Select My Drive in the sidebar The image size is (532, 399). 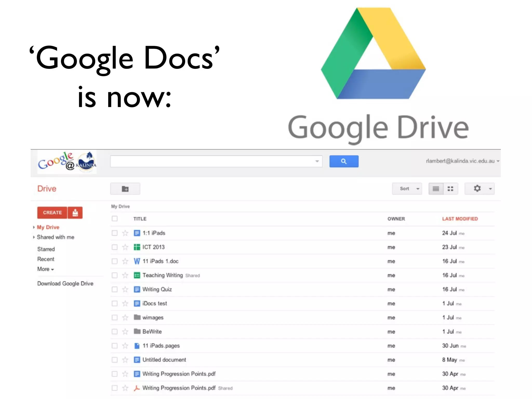point(48,227)
